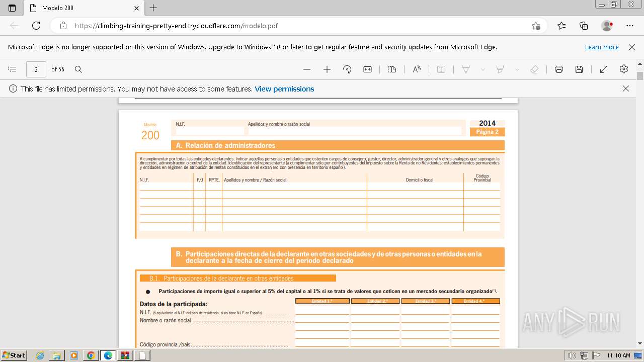Open WinRAR from the taskbar

coord(125,355)
